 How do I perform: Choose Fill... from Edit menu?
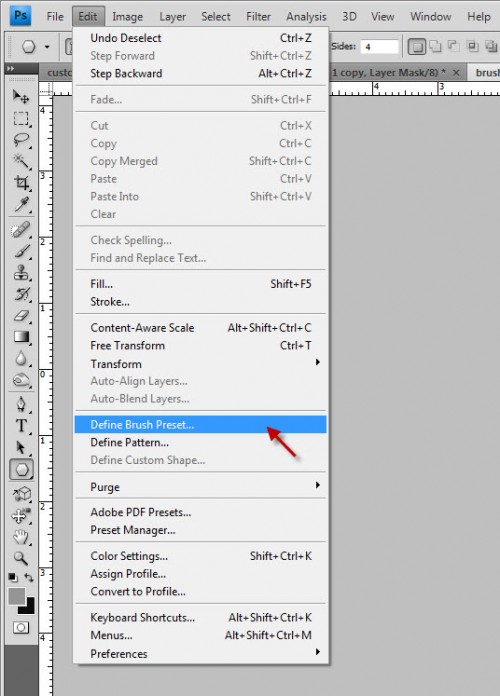click(x=201, y=284)
